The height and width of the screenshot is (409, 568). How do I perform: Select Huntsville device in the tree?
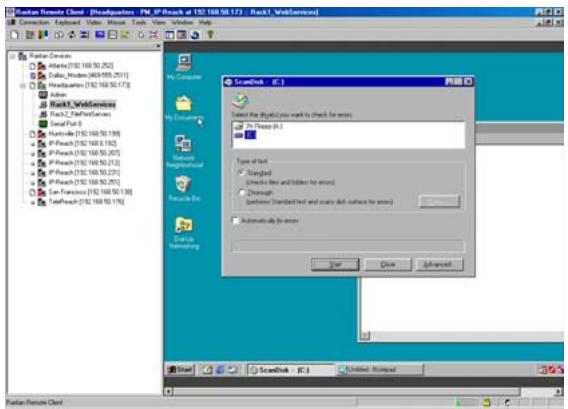[84, 134]
